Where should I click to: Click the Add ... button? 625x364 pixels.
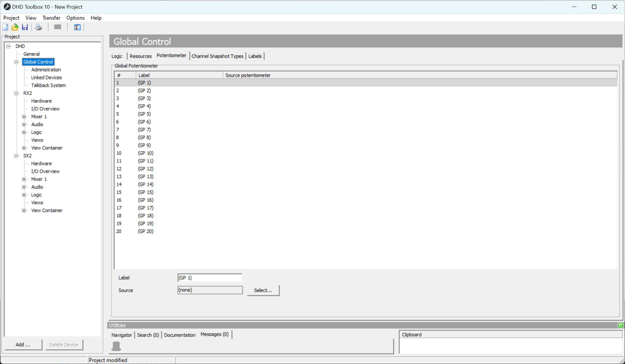coord(23,345)
